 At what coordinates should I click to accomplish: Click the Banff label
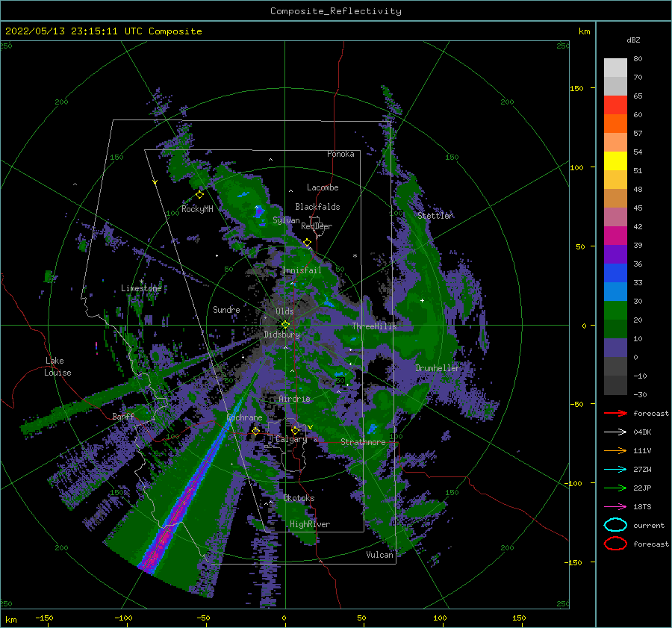point(123,416)
